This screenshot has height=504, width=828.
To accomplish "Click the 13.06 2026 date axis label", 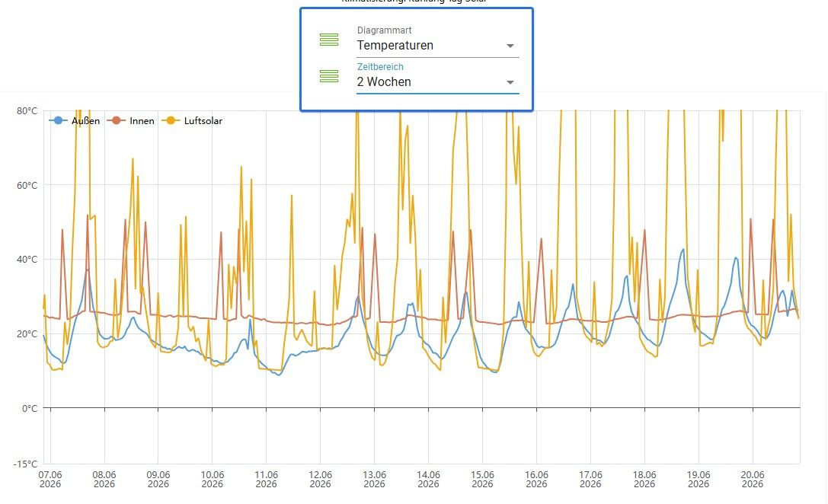I will pos(375,479).
